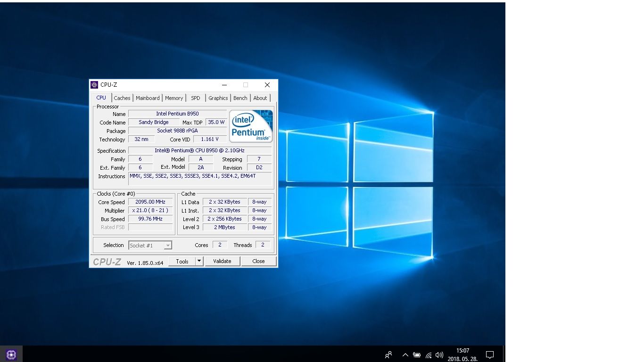Image resolution: width=644 pixels, height=362 pixels.
Task: Click the Show desktop strip on taskbar
Action: pyautogui.click(x=504, y=354)
